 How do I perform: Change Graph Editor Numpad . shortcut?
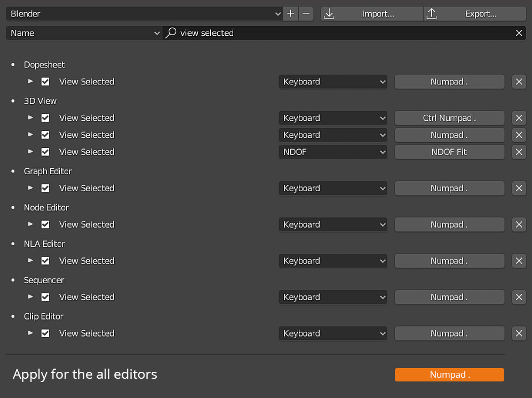click(449, 188)
